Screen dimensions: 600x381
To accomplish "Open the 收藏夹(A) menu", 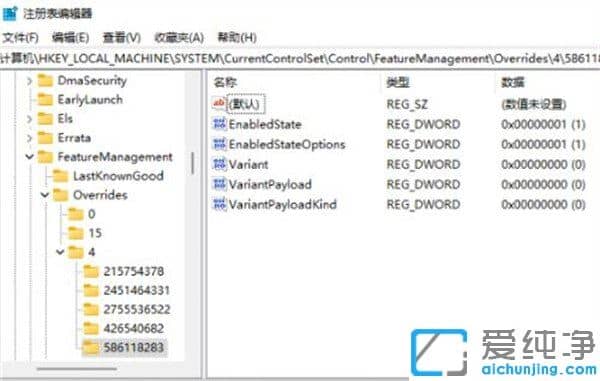I will (x=179, y=37).
